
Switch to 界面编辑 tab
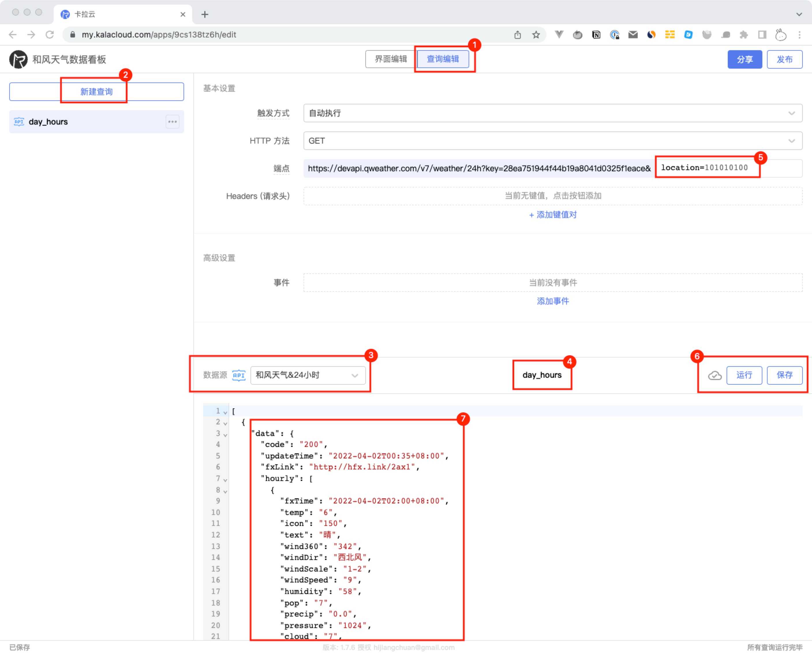[x=390, y=59]
